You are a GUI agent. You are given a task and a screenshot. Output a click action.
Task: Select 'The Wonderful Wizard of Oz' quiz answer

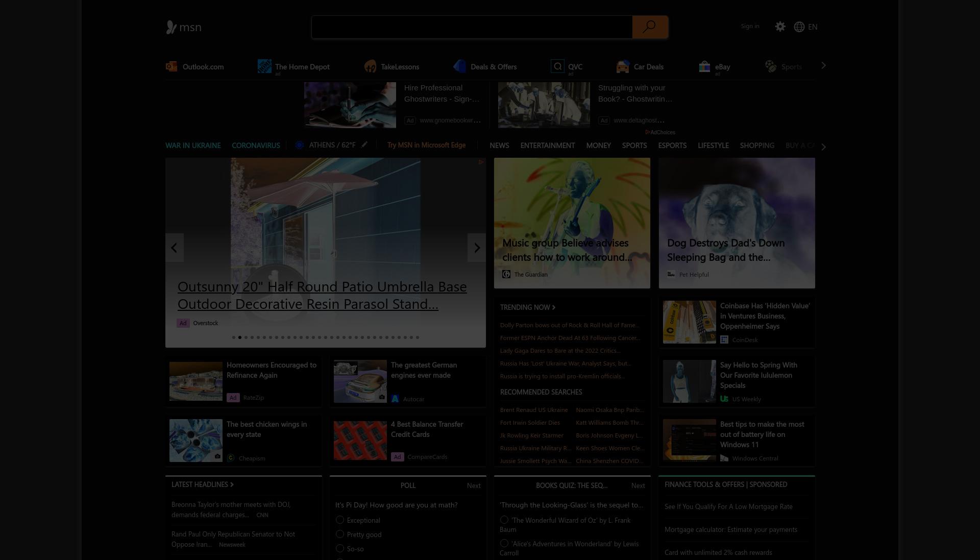(x=504, y=520)
